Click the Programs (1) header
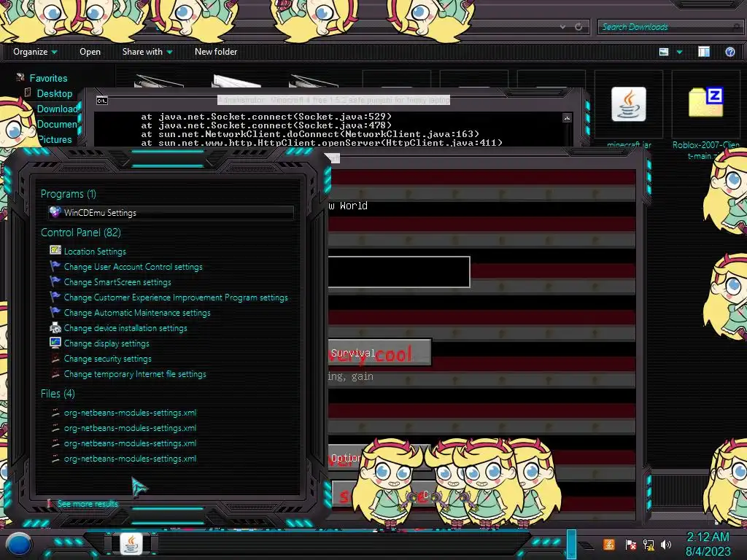The image size is (747, 560). point(68,194)
